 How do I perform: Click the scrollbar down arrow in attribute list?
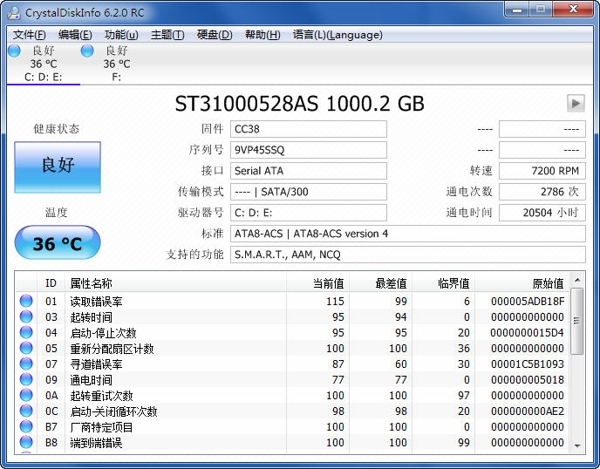[x=577, y=443]
